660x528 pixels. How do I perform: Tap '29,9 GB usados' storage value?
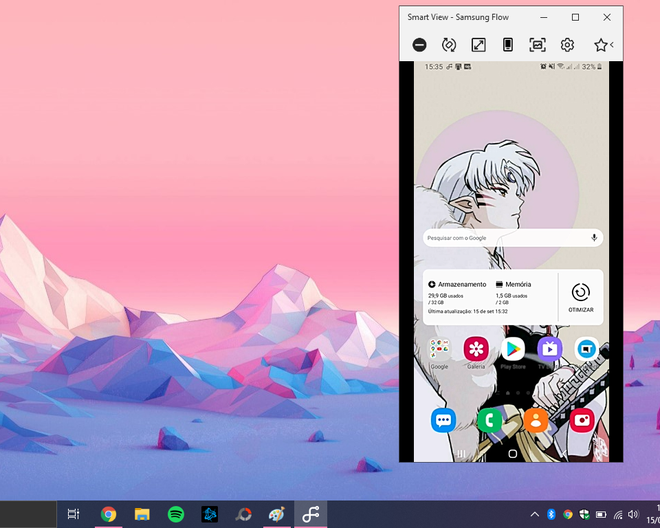click(x=446, y=296)
